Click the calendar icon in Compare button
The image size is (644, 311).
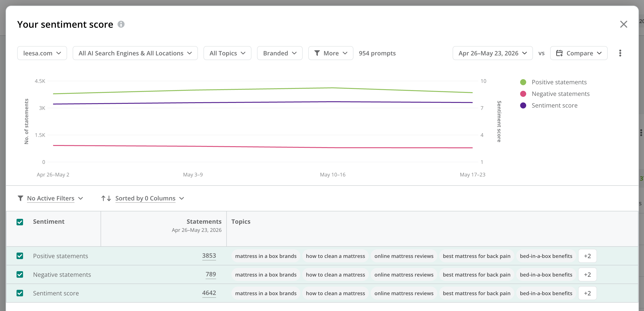[559, 53]
